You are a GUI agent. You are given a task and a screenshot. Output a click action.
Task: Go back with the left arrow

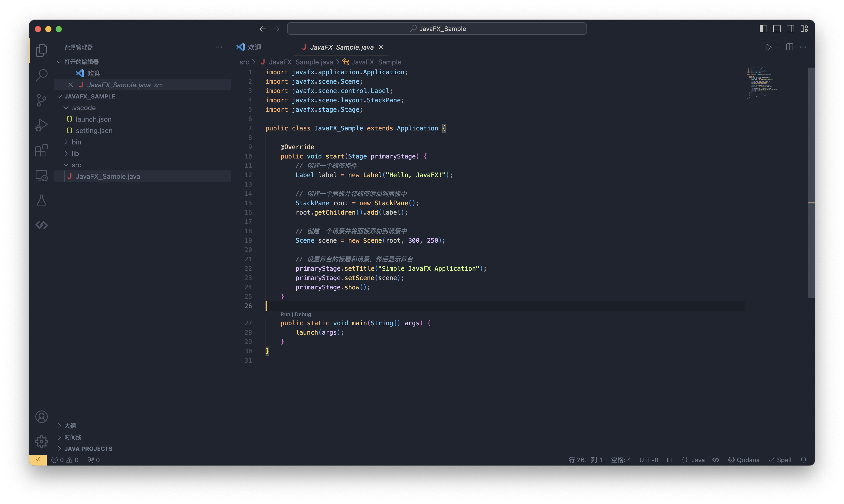(262, 29)
